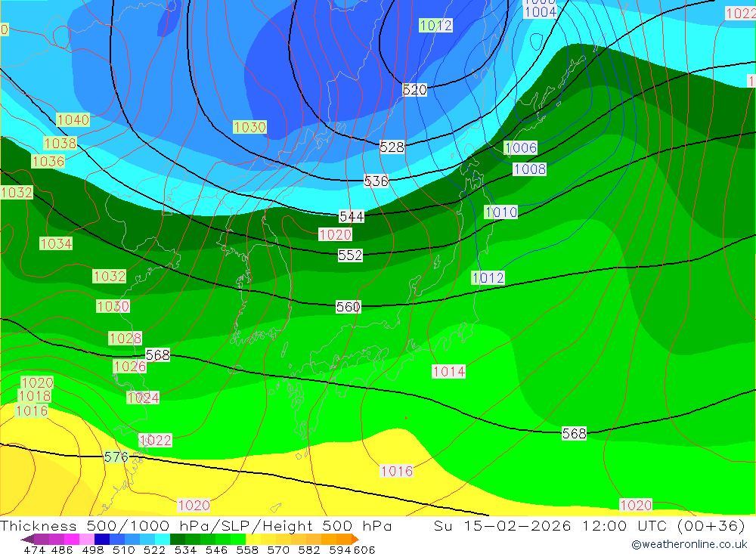Select the blue 1006 pressure label
Image resolution: width=756 pixels, height=554 pixels.
click(521, 147)
